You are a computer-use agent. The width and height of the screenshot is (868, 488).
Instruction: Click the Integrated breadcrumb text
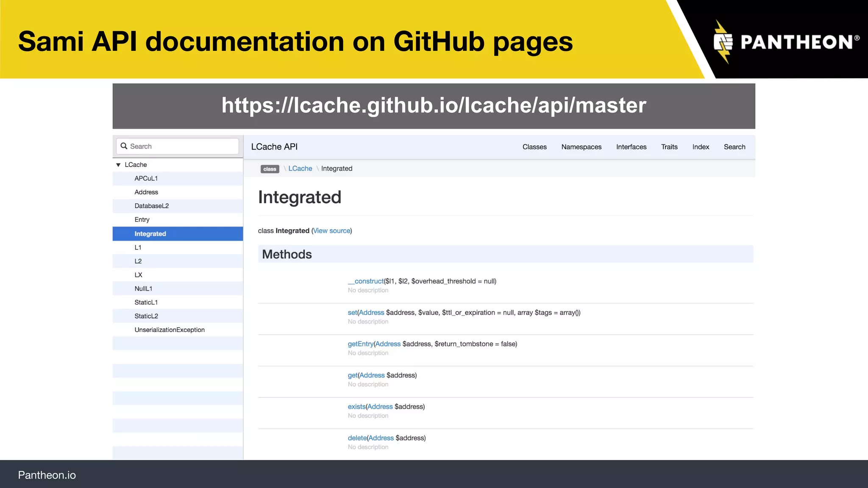(x=337, y=169)
